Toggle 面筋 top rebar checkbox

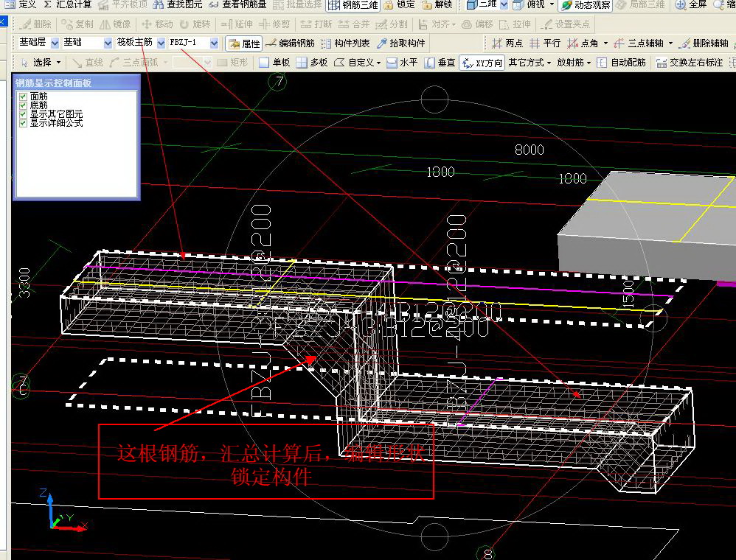23,97
